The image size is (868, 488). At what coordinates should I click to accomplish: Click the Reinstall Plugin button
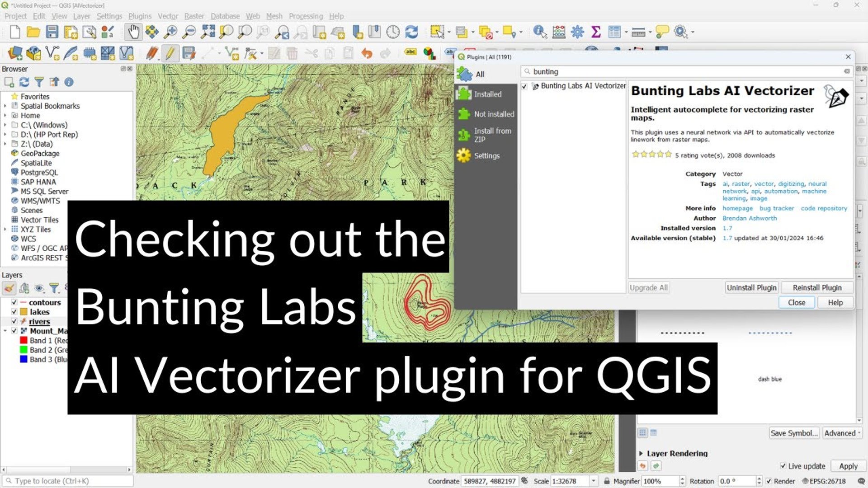(817, 287)
